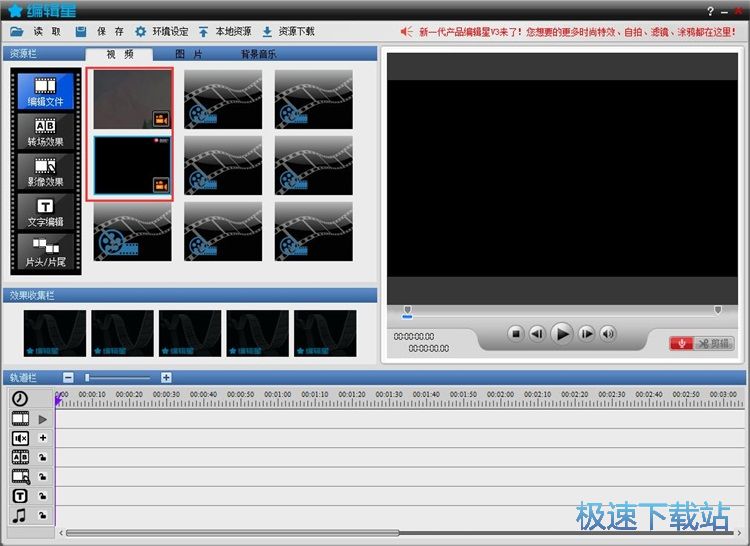Screen dimensions: 750x546
Task: Open help question mark button
Action: tap(710, 11)
